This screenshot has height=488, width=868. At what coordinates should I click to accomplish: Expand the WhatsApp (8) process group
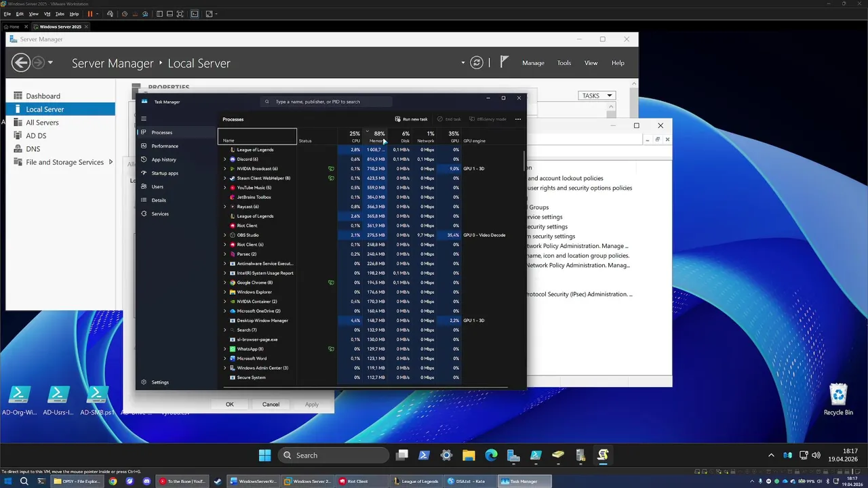225,349
